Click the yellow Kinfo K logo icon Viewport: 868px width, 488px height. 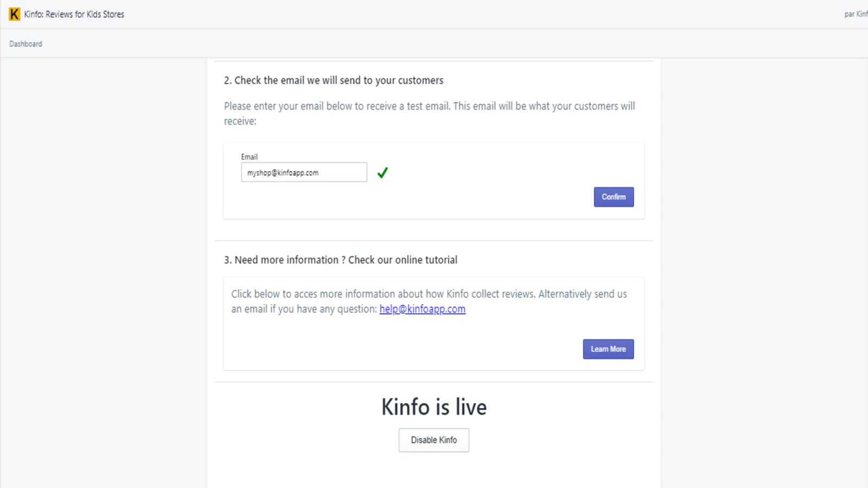pyautogui.click(x=15, y=14)
